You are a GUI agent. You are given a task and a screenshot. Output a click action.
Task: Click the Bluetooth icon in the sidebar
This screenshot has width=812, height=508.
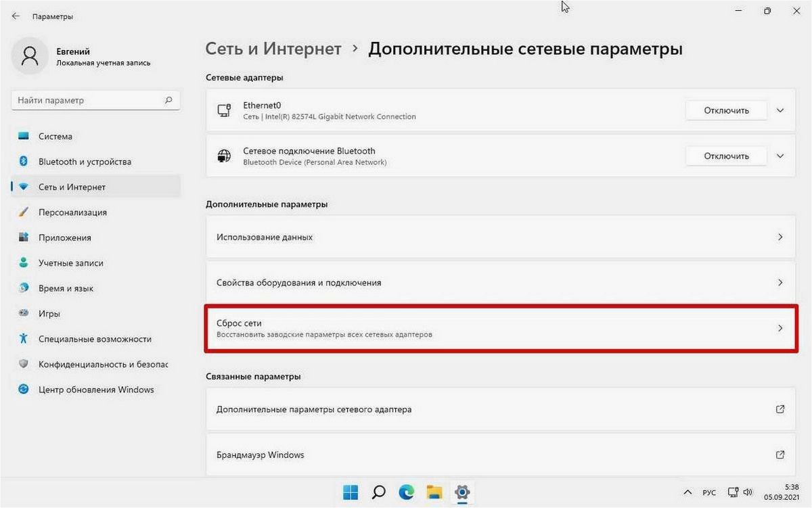[24, 162]
